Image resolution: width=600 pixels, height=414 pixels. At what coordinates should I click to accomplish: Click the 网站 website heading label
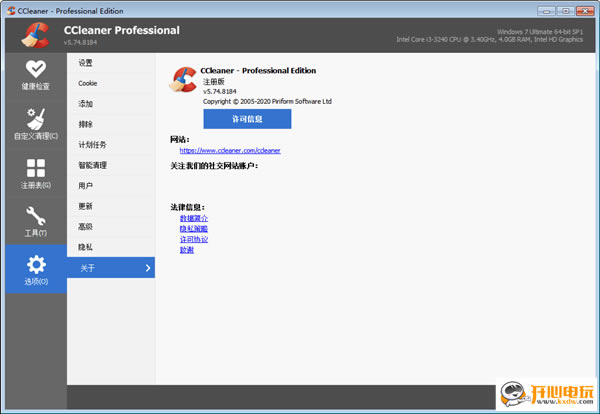point(180,140)
